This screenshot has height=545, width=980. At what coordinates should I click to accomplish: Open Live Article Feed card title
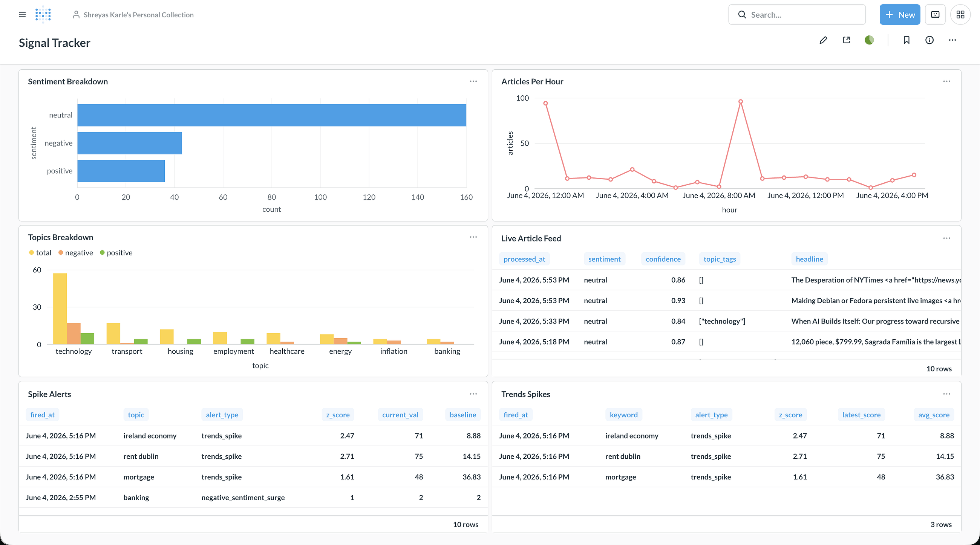click(x=531, y=238)
